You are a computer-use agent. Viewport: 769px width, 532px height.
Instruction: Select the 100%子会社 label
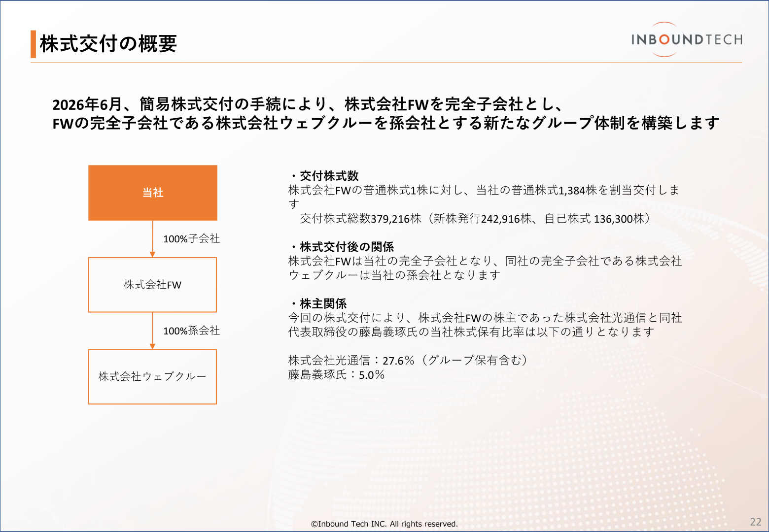click(192, 239)
